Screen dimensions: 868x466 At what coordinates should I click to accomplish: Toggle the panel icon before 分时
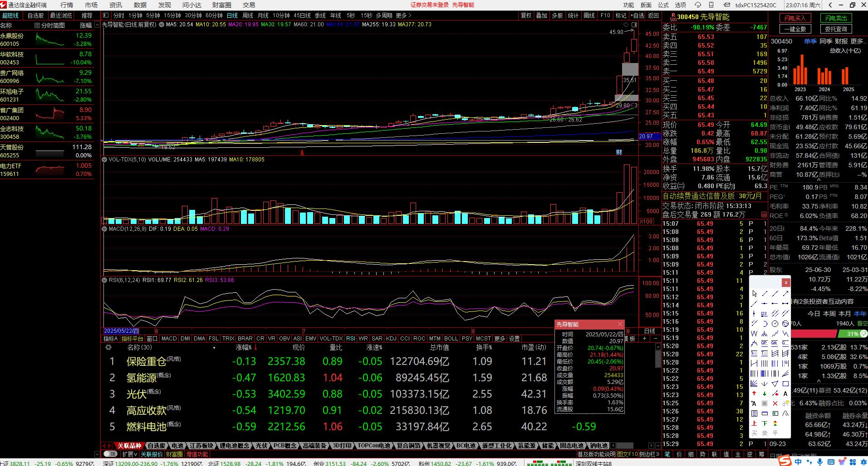tap(106, 15)
